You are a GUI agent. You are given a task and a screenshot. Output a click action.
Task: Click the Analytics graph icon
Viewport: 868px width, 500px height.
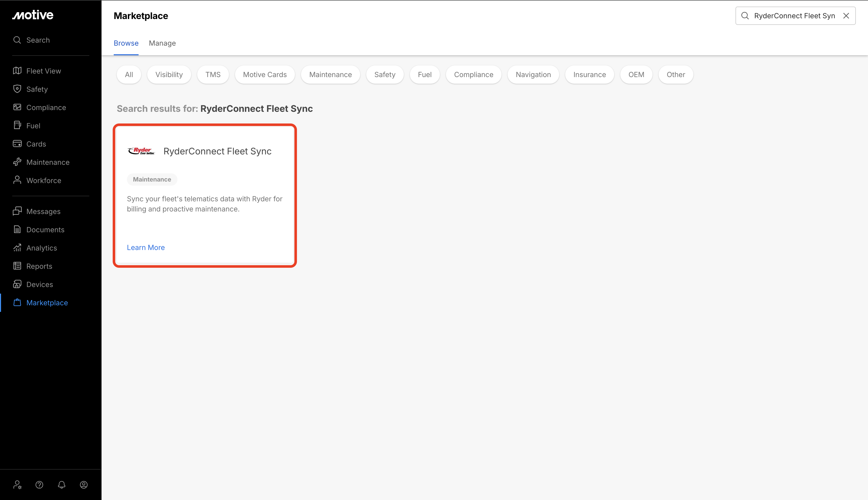pyautogui.click(x=17, y=248)
